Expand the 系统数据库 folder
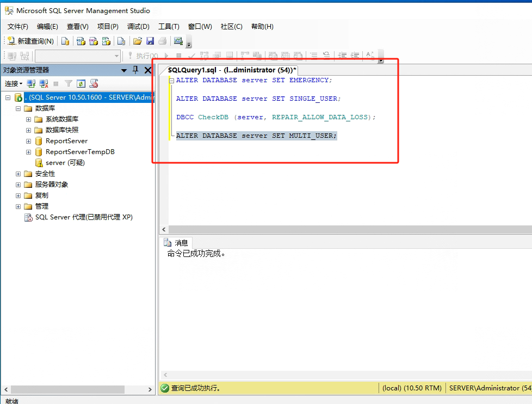This screenshot has width=532, height=404. coord(28,119)
